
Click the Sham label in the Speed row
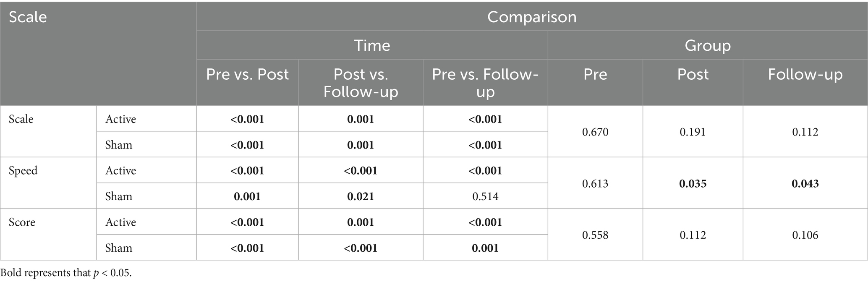tap(119, 196)
